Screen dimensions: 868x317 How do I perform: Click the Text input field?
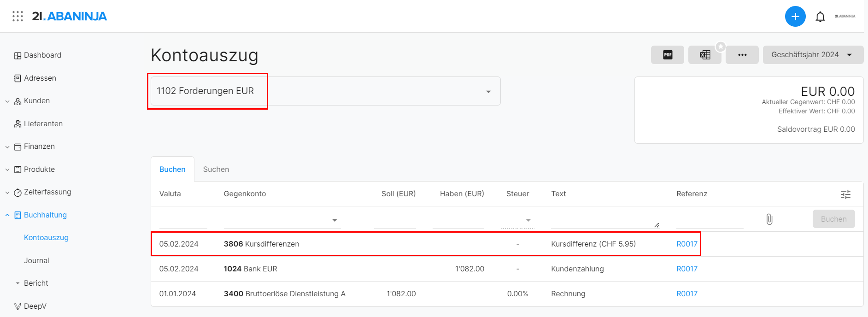coord(605,220)
